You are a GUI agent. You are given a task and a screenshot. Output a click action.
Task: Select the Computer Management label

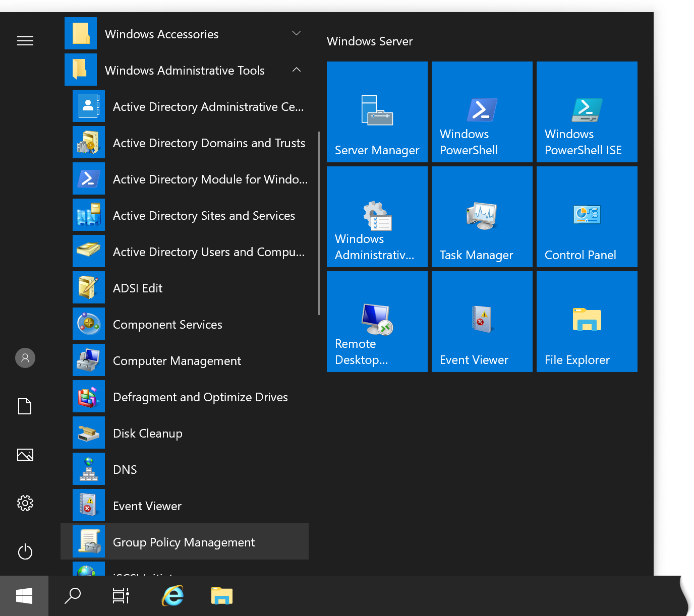click(177, 360)
